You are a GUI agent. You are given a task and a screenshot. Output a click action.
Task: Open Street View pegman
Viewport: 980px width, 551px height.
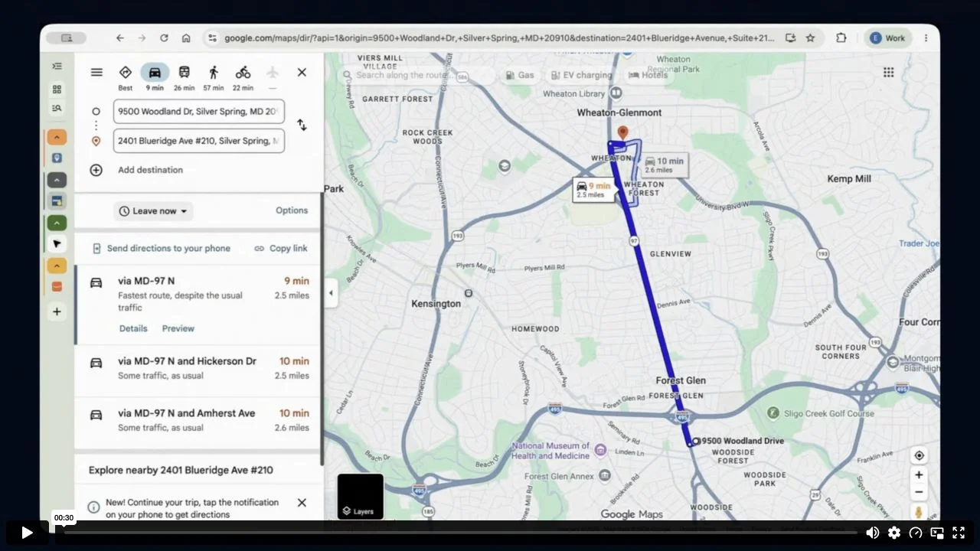[x=919, y=512]
